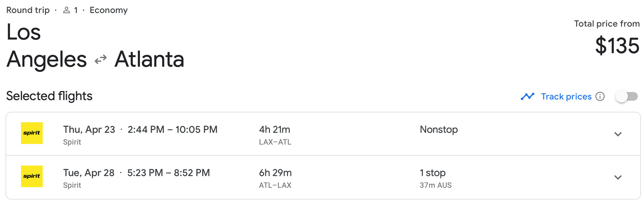644x202 pixels.
Task: Click the round trip swap arrows icon
Action: 101,59
